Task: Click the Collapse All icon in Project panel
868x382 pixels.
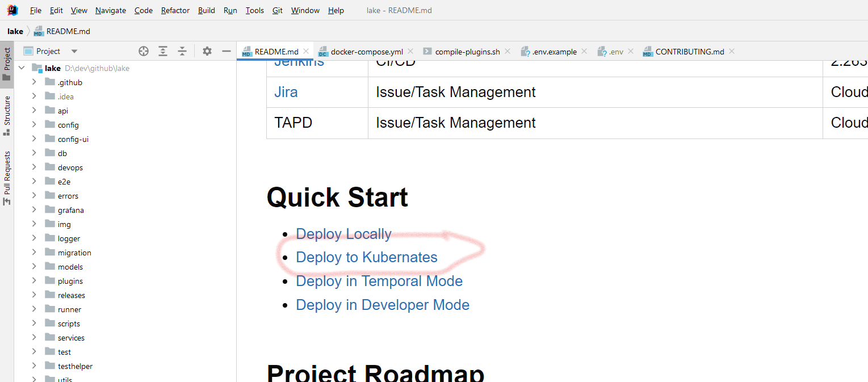Action: point(182,51)
